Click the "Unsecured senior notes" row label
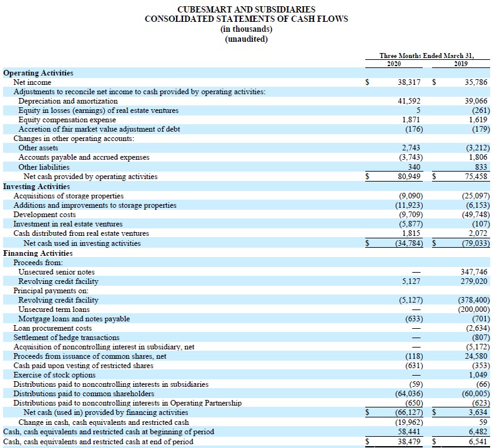This screenshot has width=492, height=448. (57, 272)
